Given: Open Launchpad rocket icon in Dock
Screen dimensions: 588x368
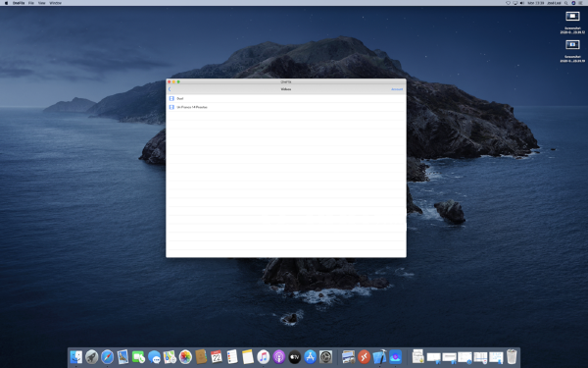Looking at the screenshot, I should point(91,357).
